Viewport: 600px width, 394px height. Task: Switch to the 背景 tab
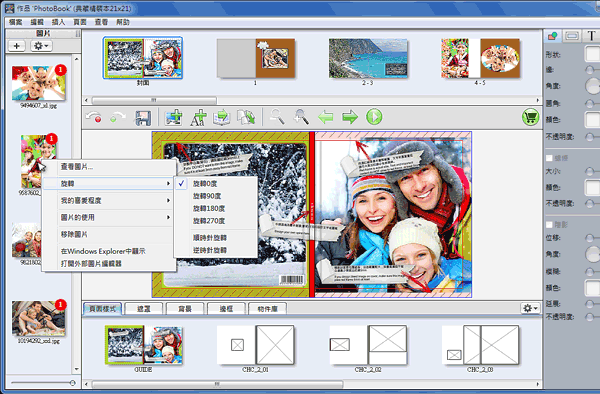[x=185, y=308]
